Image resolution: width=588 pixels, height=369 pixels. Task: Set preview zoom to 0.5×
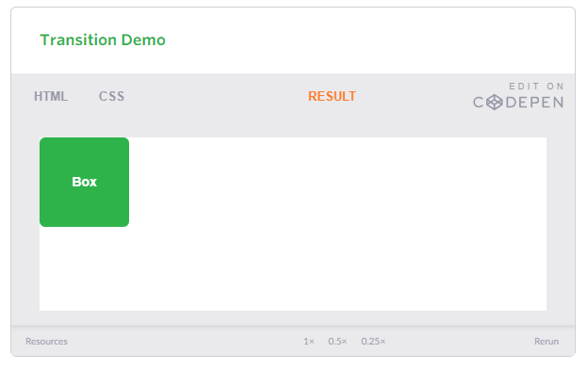click(x=337, y=342)
